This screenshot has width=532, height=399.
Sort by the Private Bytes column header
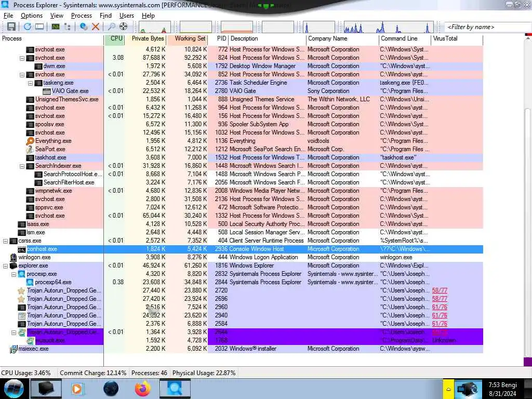[x=146, y=38]
